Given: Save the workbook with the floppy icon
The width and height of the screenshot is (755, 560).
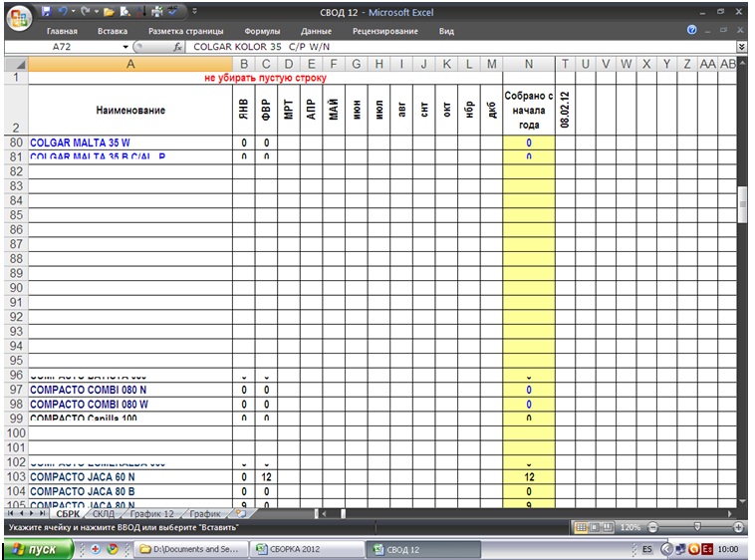Looking at the screenshot, I should coord(46,11).
